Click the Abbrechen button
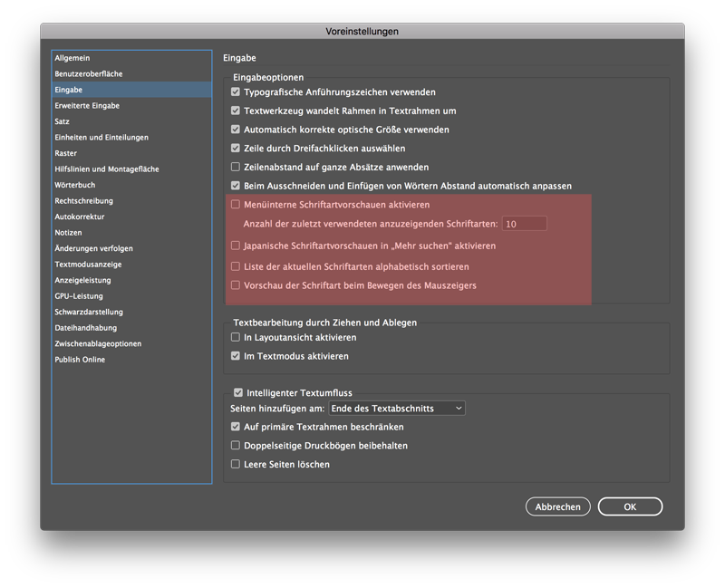This screenshot has width=725, height=588. 557,506
